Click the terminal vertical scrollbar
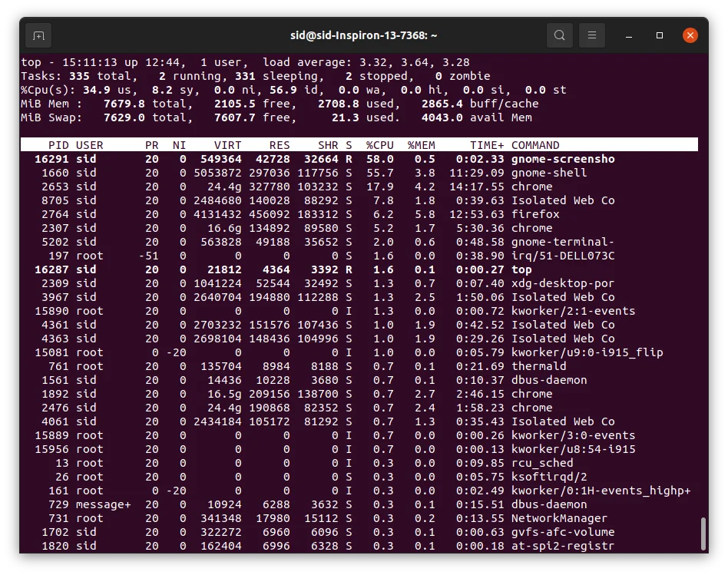728x575 pixels. click(703, 534)
